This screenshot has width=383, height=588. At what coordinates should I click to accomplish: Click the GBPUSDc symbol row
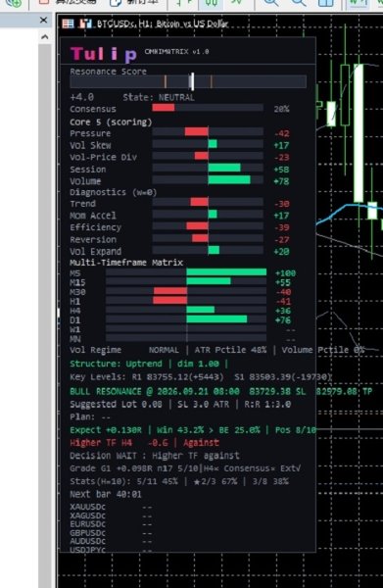click(111, 533)
